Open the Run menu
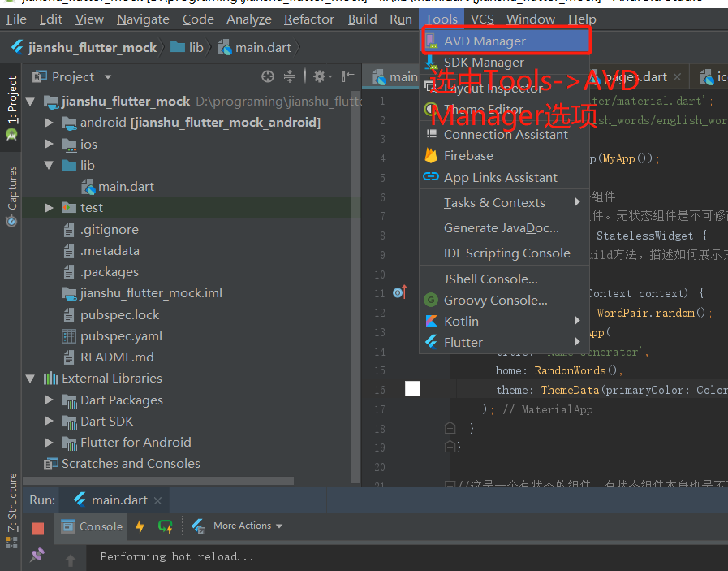The image size is (728, 571). click(x=401, y=19)
